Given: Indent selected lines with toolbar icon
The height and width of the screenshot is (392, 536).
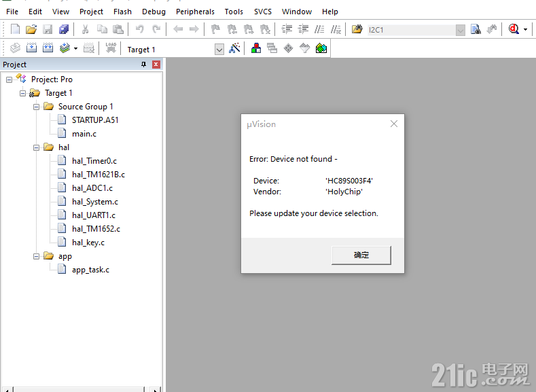Looking at the screenshot, I should click(287, 29).
